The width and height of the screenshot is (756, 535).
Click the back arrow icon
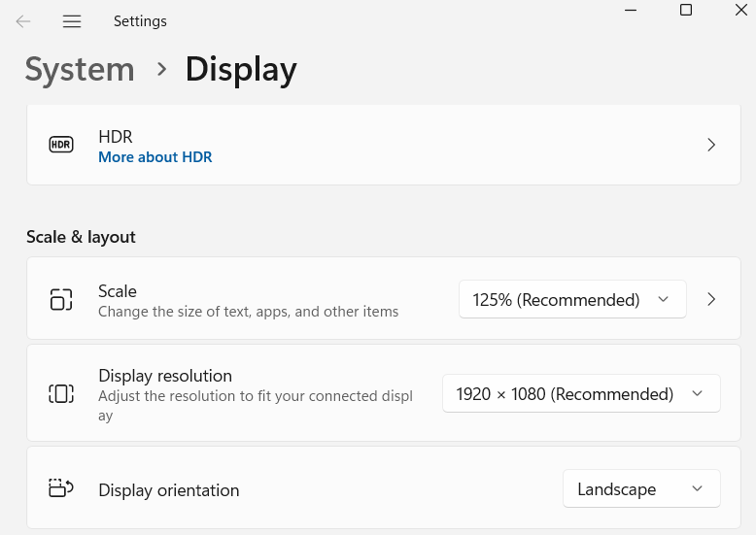click(x=23, y=21)
